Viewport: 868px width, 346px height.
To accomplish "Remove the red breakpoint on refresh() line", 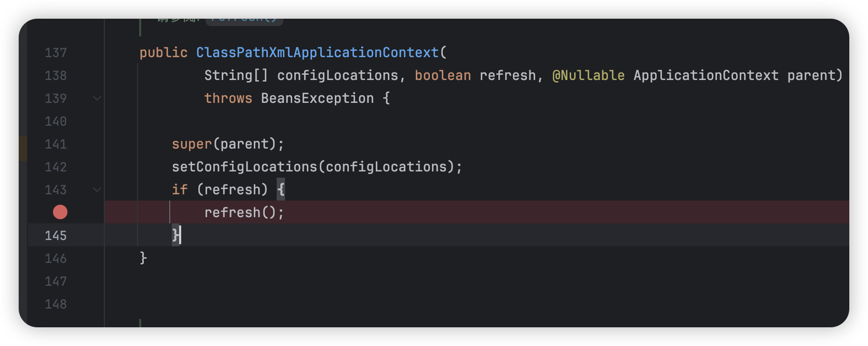I will (x=60, y=212).
